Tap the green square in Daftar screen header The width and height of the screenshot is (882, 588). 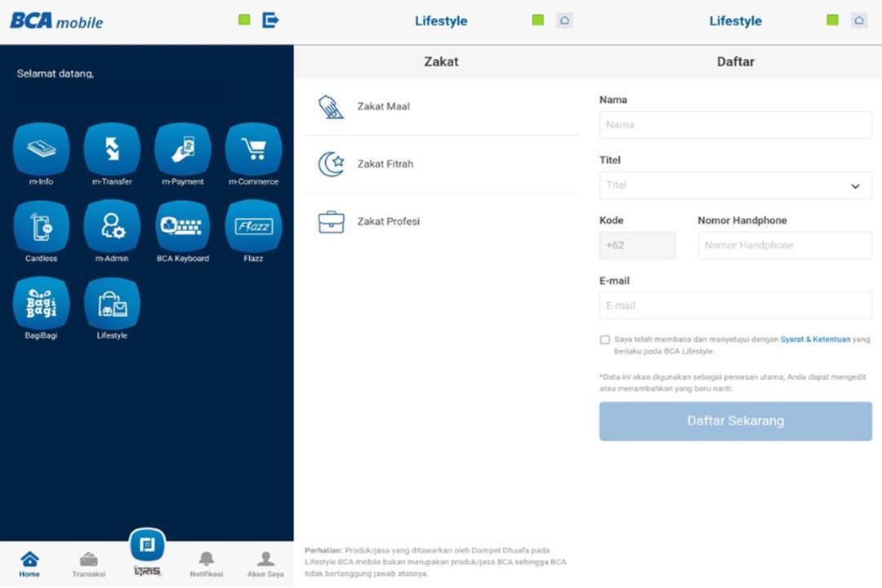pos(832,20)
